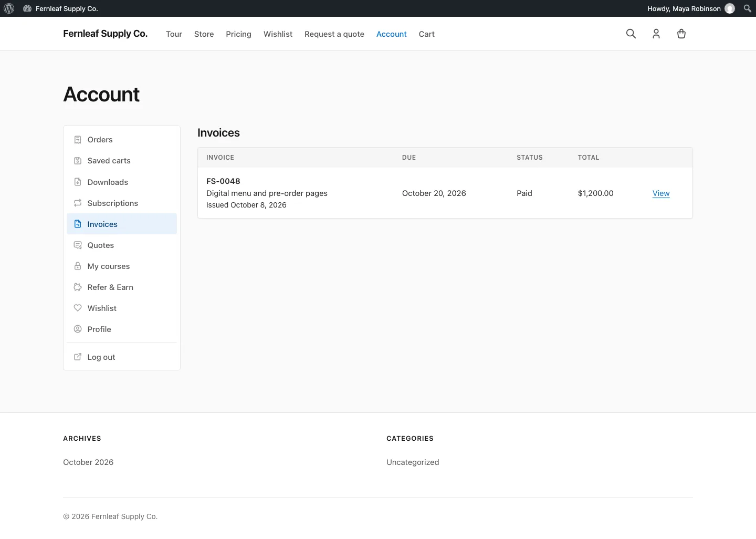Click the Quotes icon in sidebar
756x539 pixels.
click(78, 245)
